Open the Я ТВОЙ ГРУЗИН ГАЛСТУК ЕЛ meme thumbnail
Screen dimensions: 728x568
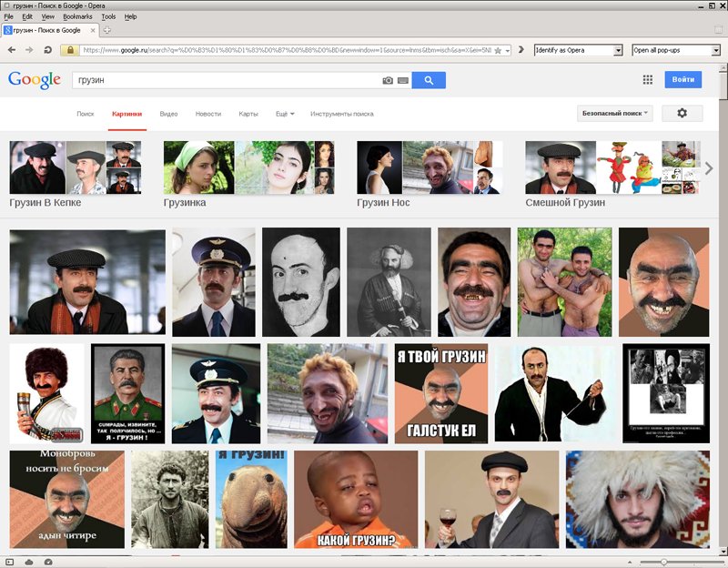441,393
